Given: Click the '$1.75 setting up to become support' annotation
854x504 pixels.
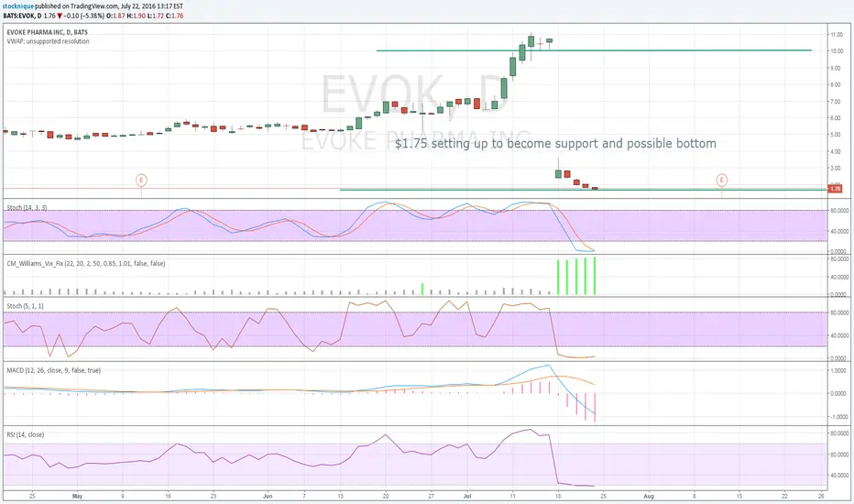Looking at the screenshot, I should tap(555, 143).
